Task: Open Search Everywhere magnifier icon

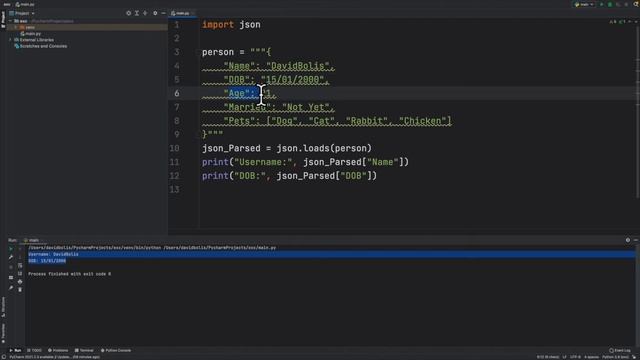Action: [x=636, y=4]
